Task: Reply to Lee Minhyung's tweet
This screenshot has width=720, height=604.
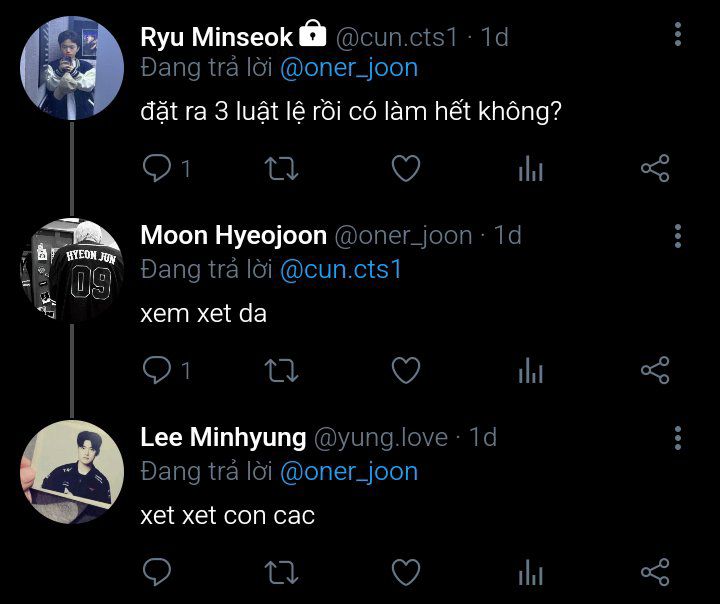Action: pyautogui.click(x=157, y=572)
